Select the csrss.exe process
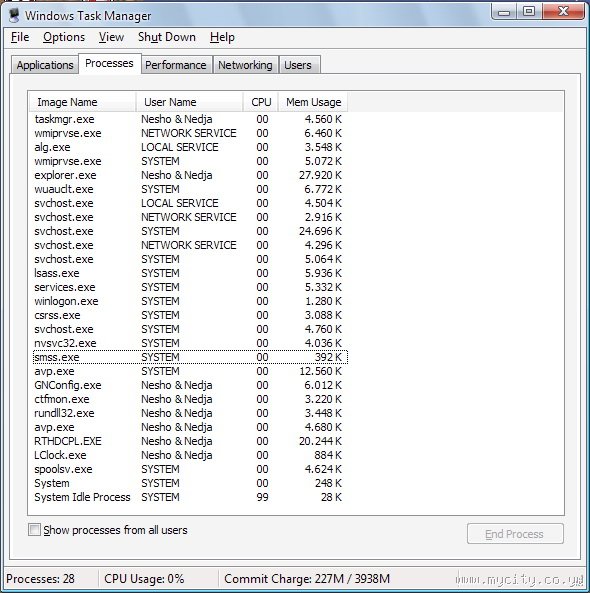 point(190,315)
